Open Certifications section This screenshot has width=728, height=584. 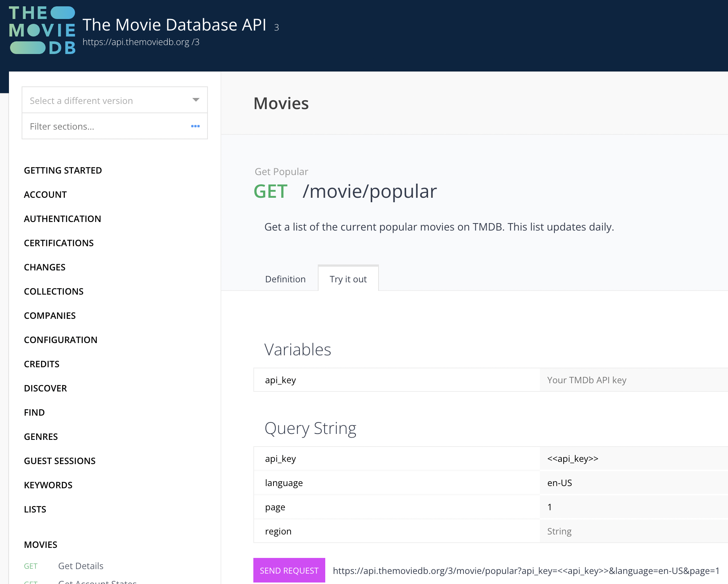click(x=58, y=243)
